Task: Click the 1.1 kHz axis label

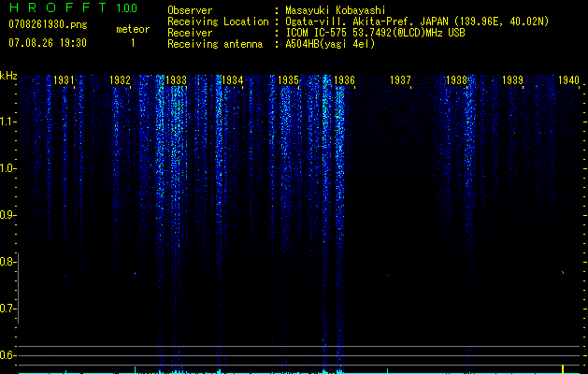Action: [x=7, y=122]
